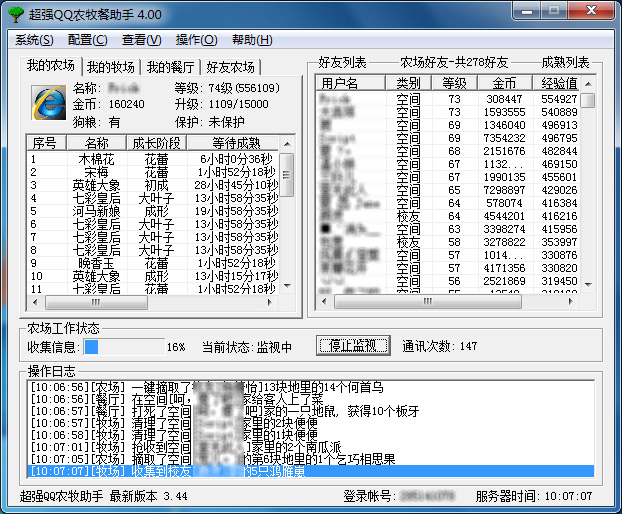This screenshot has width=622, height=514.
Task: Click the Internet Explorer avatar icon
Action: tap(49, 103)
